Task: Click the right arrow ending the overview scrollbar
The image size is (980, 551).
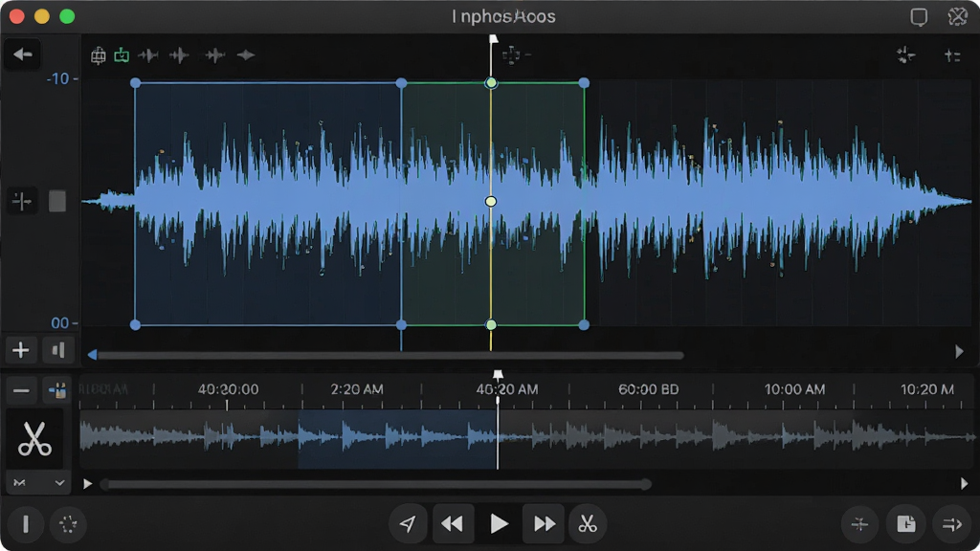Action: click(964, 483)
